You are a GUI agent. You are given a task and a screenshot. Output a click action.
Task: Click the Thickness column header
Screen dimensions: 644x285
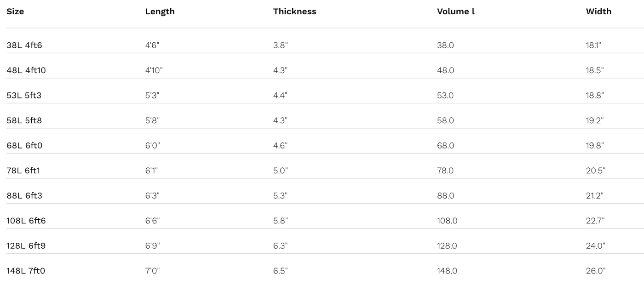(x=294, y=11)
